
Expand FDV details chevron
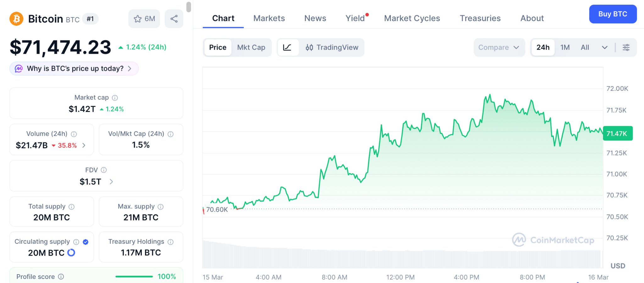tap(111, 182)
